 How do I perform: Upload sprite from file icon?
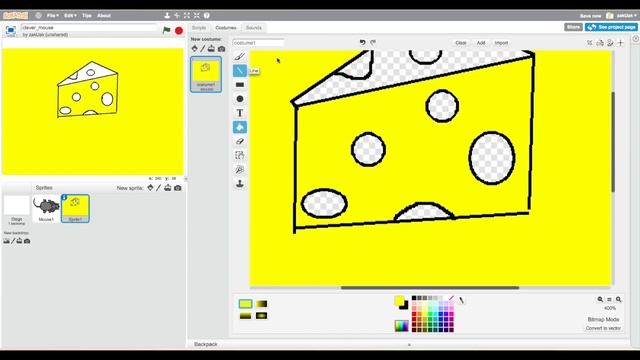(168, 188)
